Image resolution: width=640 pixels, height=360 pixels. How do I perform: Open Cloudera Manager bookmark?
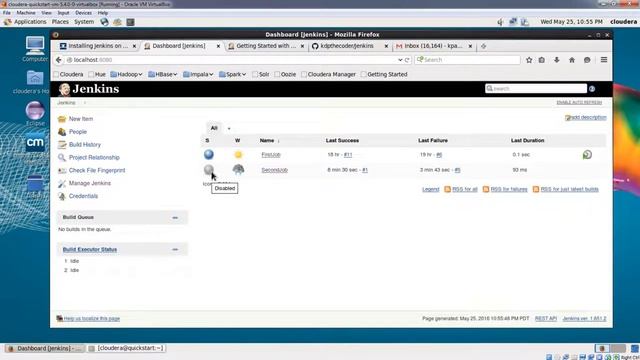(x=328, y=74)
